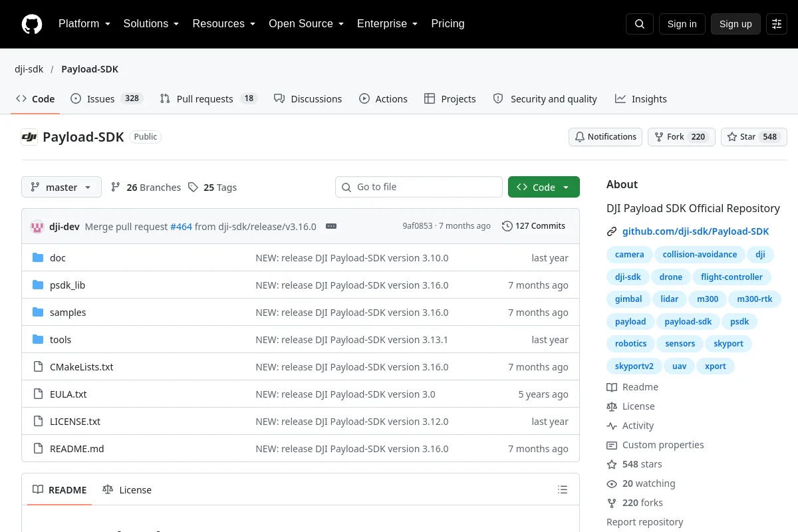798x532 pixels.
Task: Click the dji-dev commit author avatar
Action: point(37,226)
